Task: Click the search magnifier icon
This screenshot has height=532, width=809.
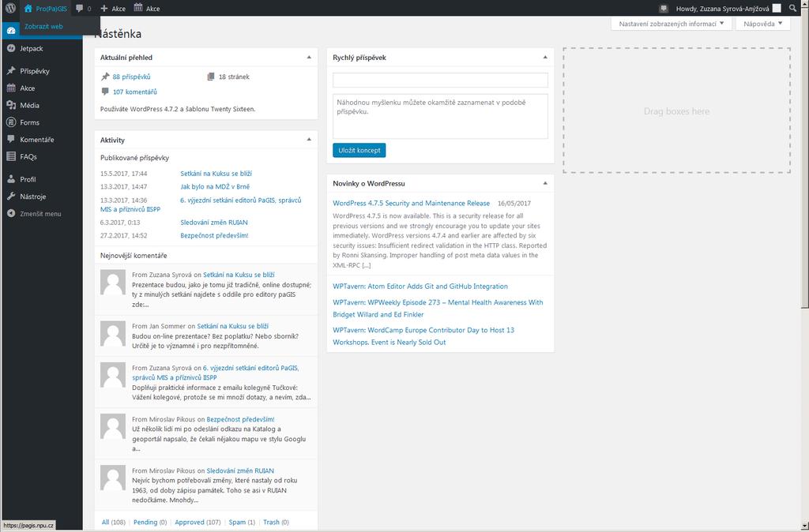Action: 792,8
